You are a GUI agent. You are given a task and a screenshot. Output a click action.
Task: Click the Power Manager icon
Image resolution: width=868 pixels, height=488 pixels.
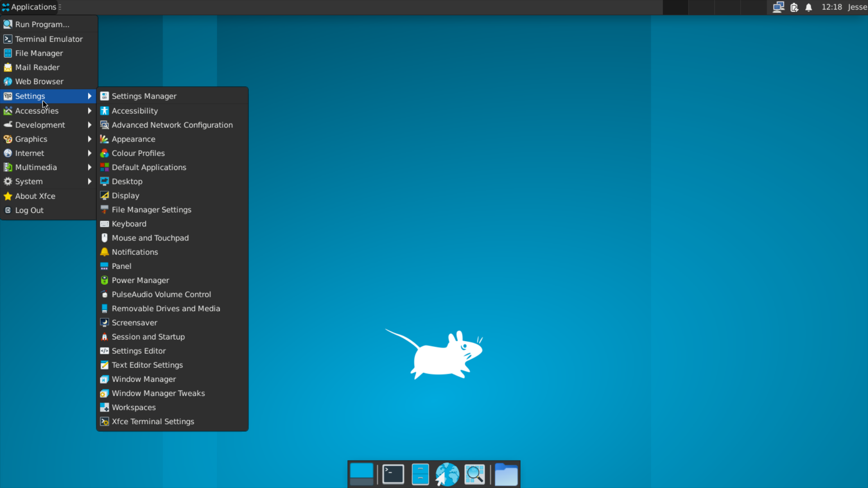click(104, 280)
